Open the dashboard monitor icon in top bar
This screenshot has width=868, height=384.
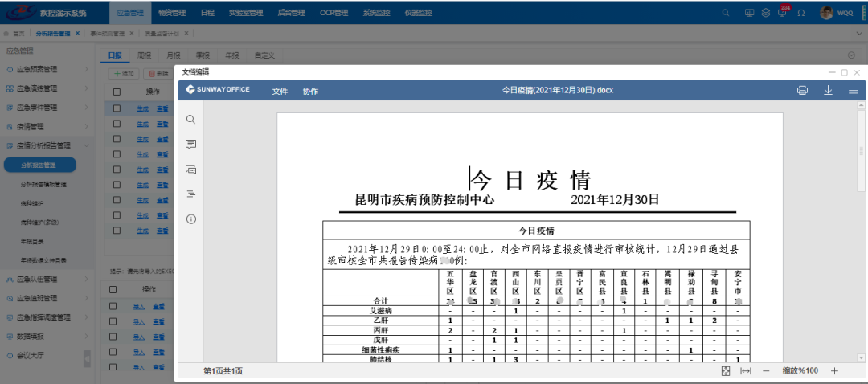click(750, 13)
